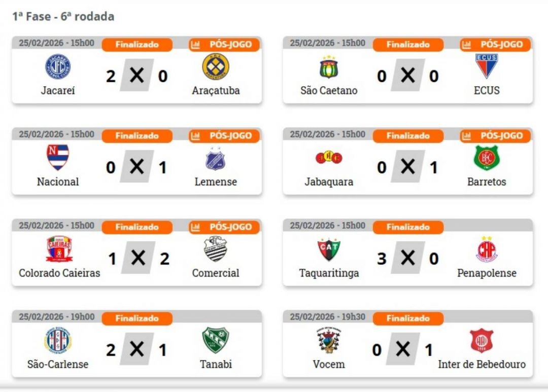Click the Inter de Bebedouro logo

click(x=482, y=340)
